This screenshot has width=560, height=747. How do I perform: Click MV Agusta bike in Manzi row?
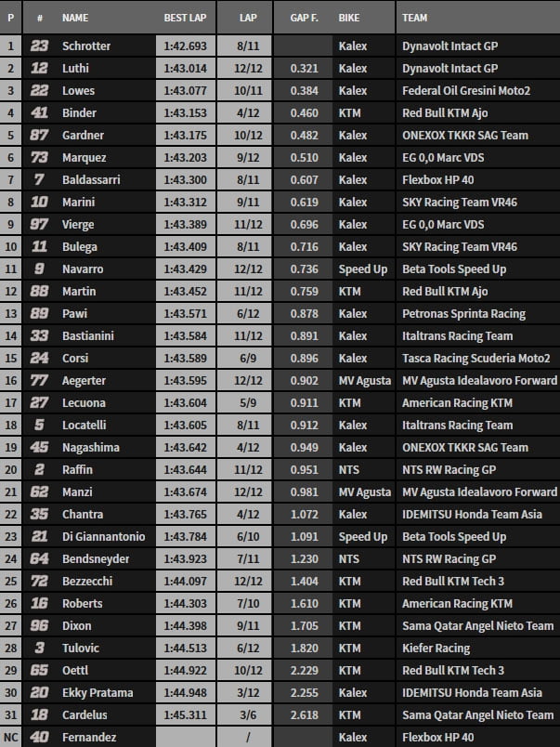tap(365, 492)
